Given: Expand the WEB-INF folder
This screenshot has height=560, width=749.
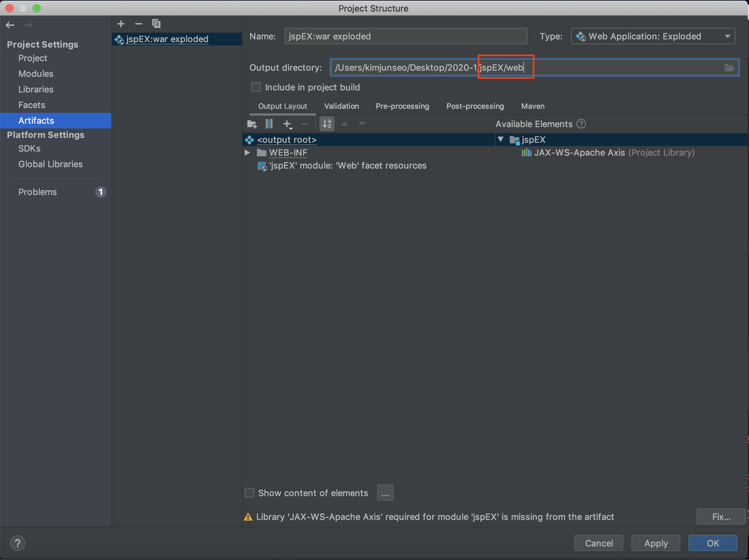Looking at the screenshot, I should [x=247, y=153].
